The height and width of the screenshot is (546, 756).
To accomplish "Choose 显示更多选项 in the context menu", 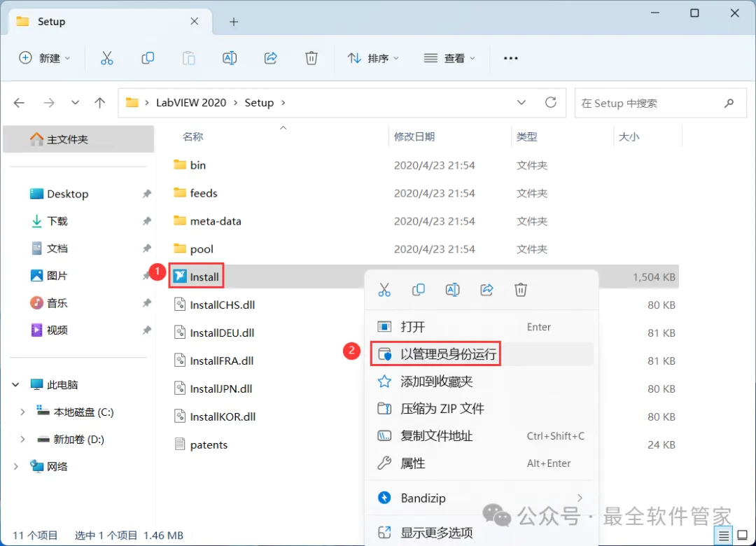I will tap(481, 533).
